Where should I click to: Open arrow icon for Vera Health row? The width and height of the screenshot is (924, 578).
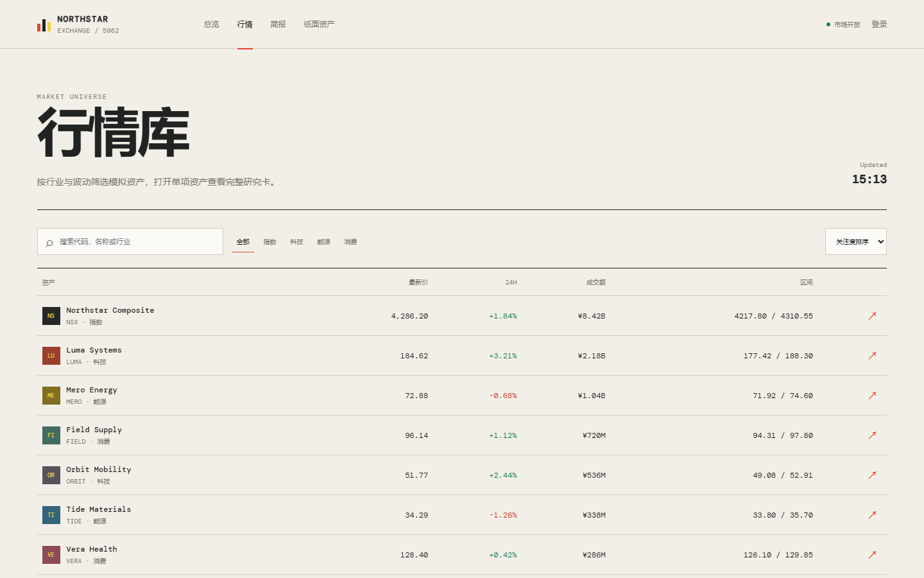pos(872,555)
